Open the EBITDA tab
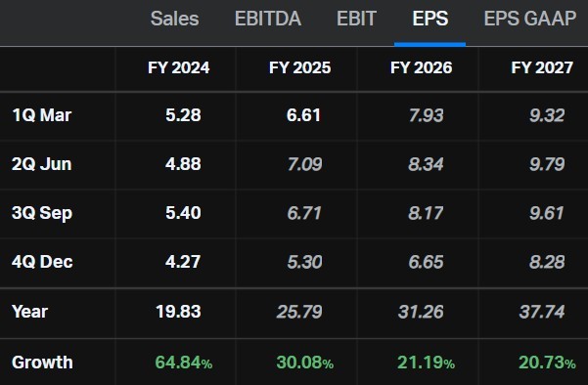 [268, 19]
